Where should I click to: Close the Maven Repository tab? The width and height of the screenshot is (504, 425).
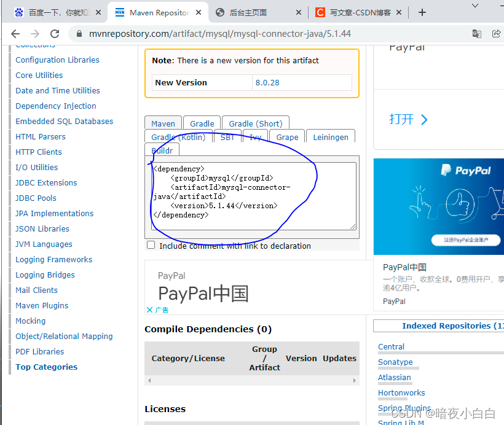coord(199,12)
